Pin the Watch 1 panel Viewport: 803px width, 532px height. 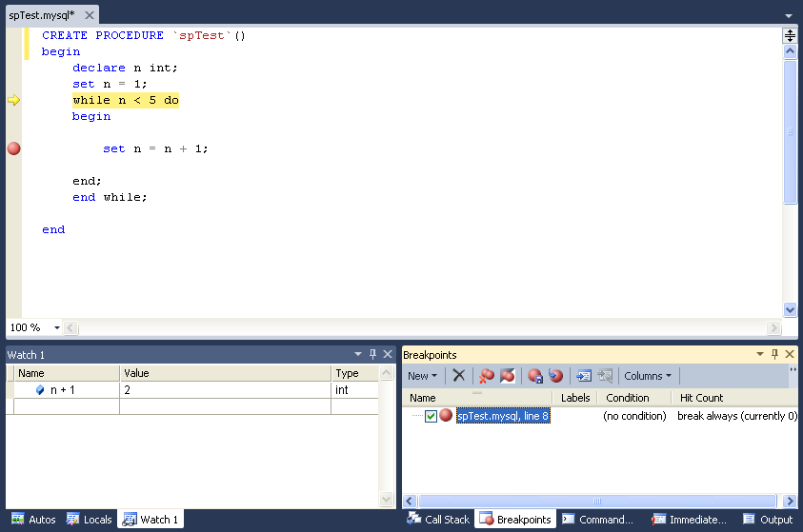(372, 354)
